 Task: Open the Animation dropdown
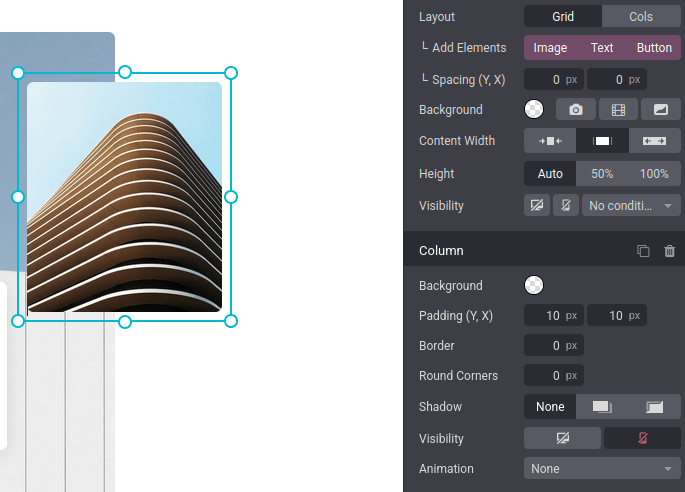pos(602,469)
